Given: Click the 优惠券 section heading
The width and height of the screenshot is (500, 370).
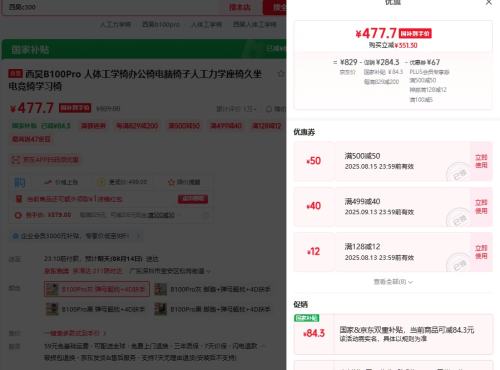Looking at the screenshot, I should click(304, 132).
